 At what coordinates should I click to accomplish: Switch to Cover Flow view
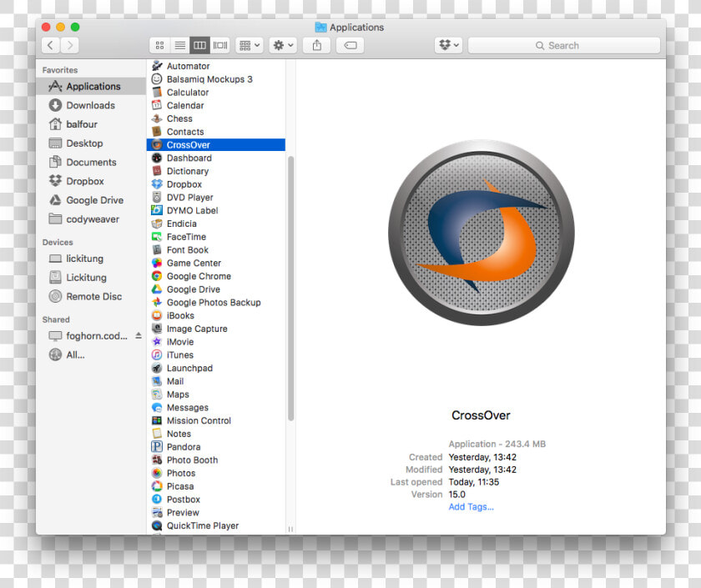coord(220,45)
